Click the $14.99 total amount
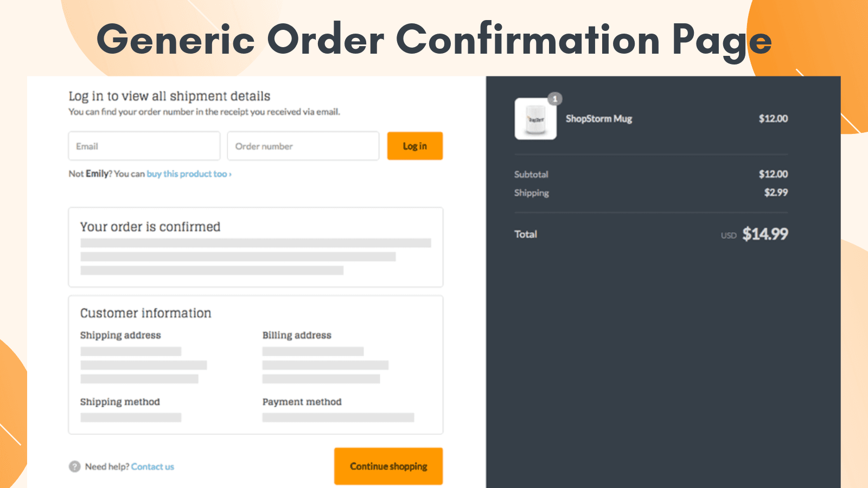This screenshot has height=488, width=868. pyautogui.click(x=765, y=234)
